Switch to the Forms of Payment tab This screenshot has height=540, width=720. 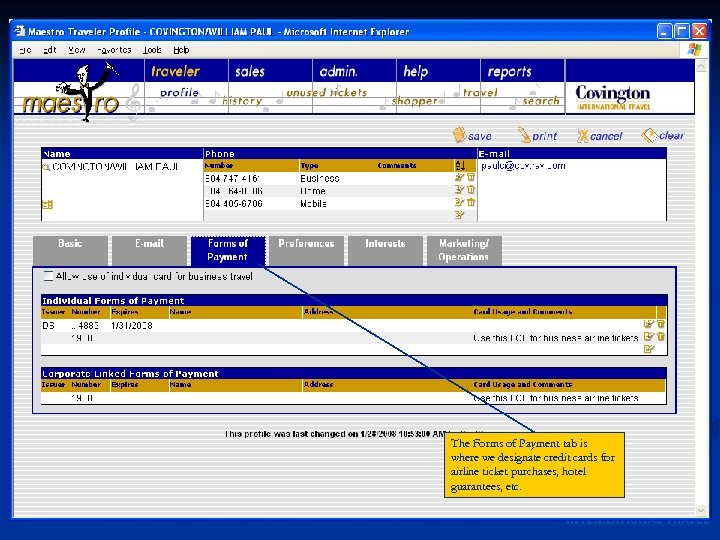click(x=228, y=250)
